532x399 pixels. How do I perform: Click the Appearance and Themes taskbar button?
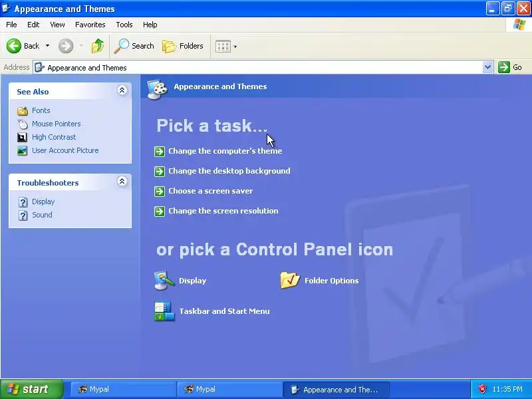(336, 390)
